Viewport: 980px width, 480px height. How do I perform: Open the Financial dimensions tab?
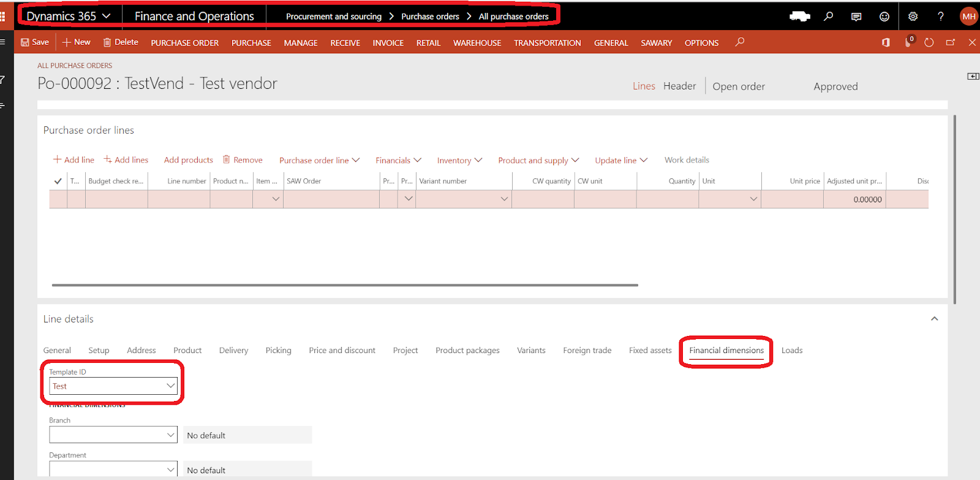click(726, 350)
